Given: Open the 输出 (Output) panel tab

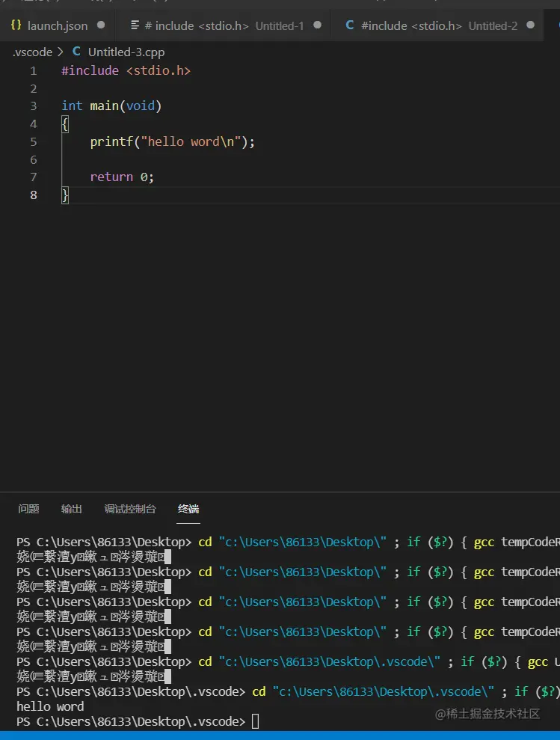Looking at the screenshot, I should pos(71,509).
